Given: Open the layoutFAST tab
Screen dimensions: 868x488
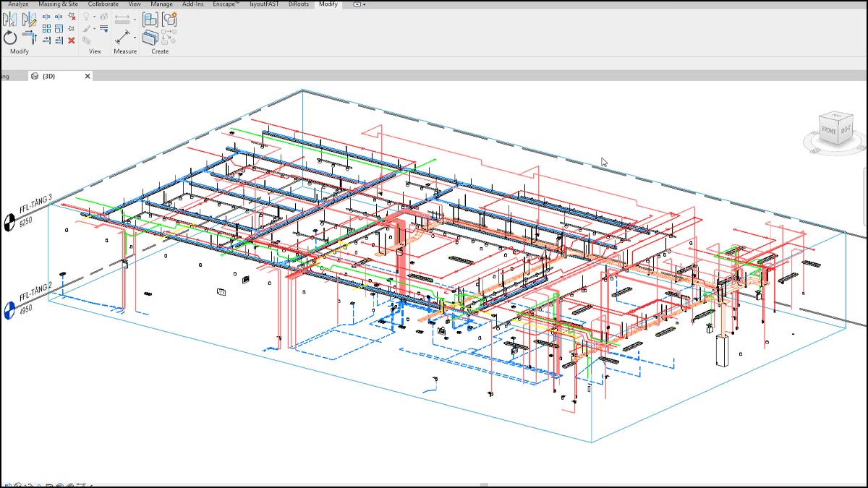Looking at the screenshot, I should click(x=264, y=4).
